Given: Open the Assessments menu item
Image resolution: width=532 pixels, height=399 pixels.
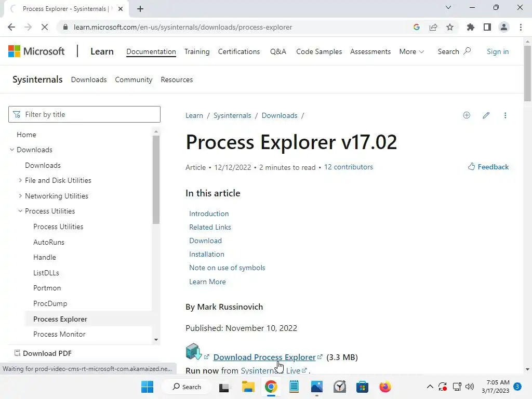Looking at the screenshot, I should coord(370,51).
